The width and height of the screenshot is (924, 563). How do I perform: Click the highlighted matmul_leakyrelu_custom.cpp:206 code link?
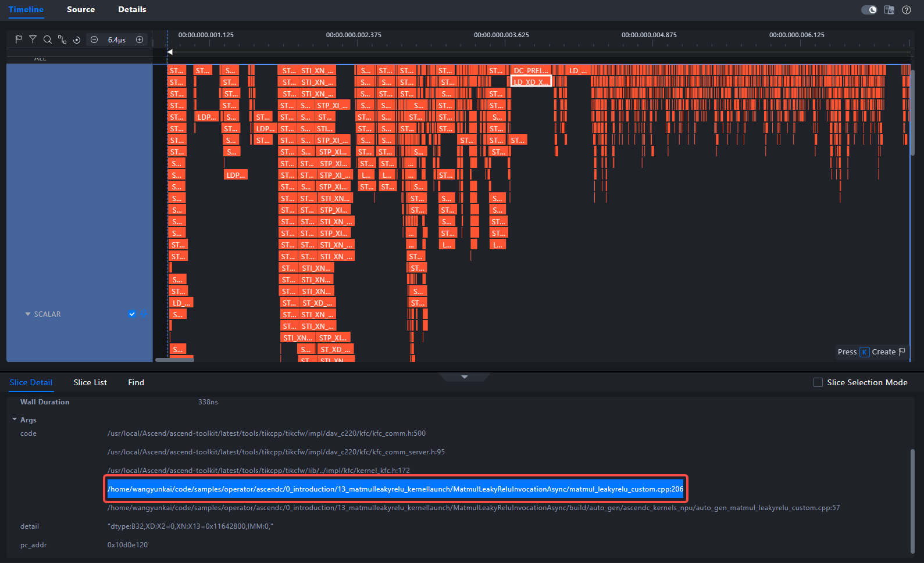395,489
